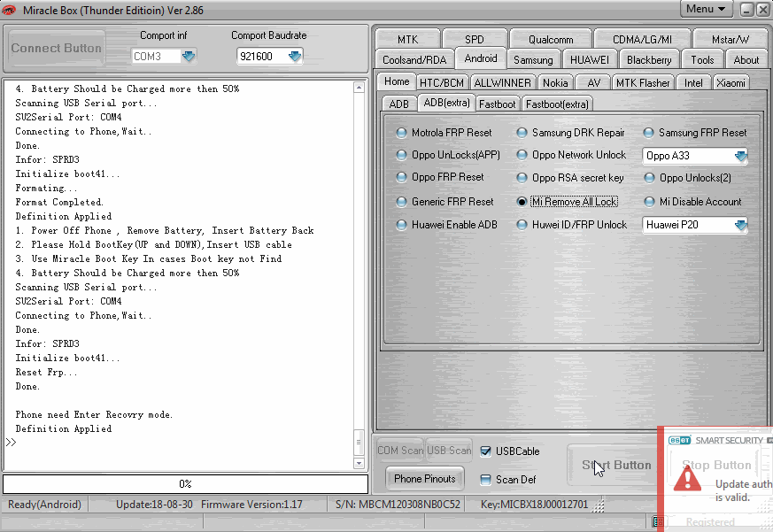Select Oppo UnLocks(APP) radio button

tap(401, 155)
